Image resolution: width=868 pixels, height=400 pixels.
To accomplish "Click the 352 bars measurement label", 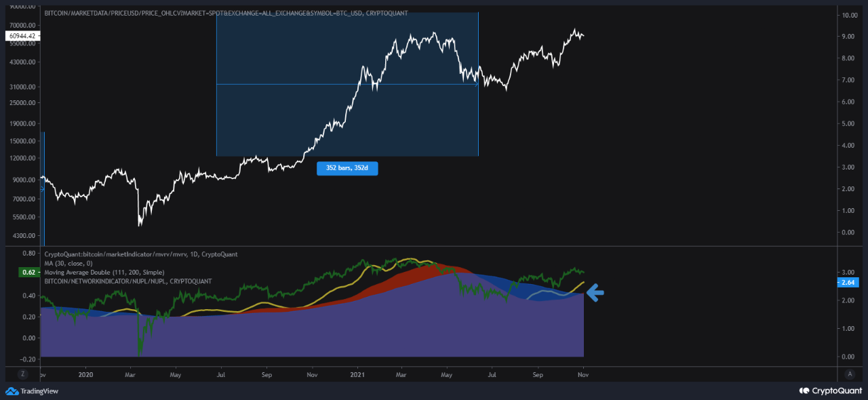I will click(x=347, y=168).
